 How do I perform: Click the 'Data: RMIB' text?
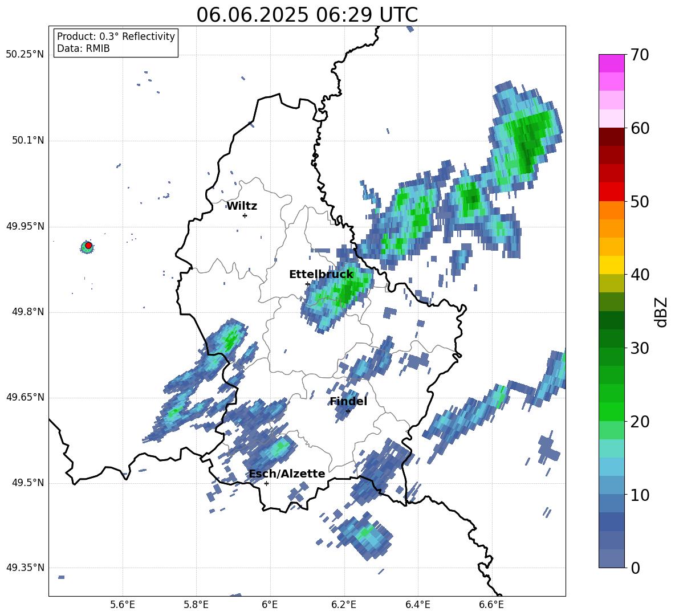coord(83,48)
